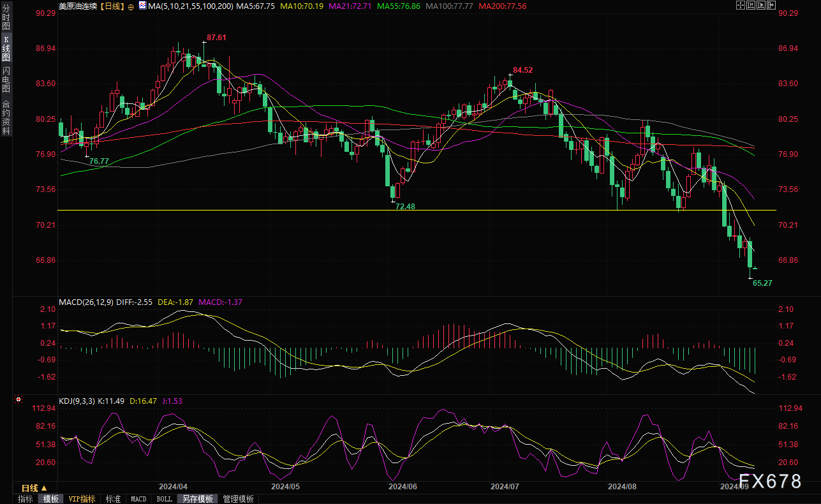Click the MA indicator chart icon
The width and height of the screenshot is (821, 504).
pos(142,6)
